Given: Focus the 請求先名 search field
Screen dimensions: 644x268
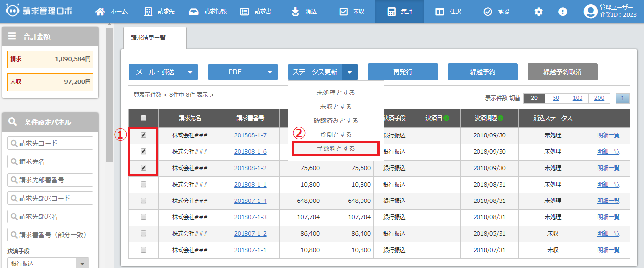Looking at the screenshot, I should pyautogui.click(x=51, y=161).
